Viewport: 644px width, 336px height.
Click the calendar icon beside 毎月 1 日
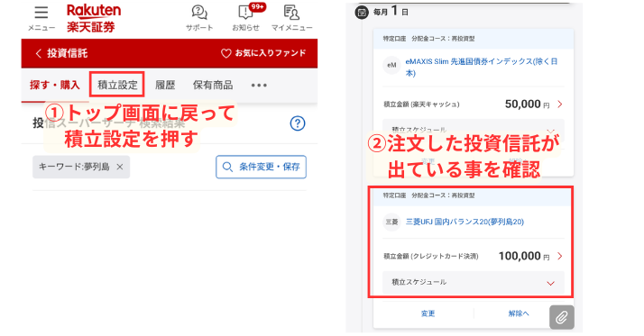tap(362, 13)
